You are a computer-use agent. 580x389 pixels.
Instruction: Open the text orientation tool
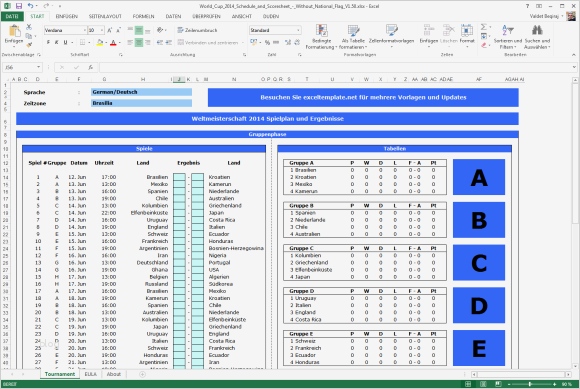pyautogui.click(x=161, y=30)
